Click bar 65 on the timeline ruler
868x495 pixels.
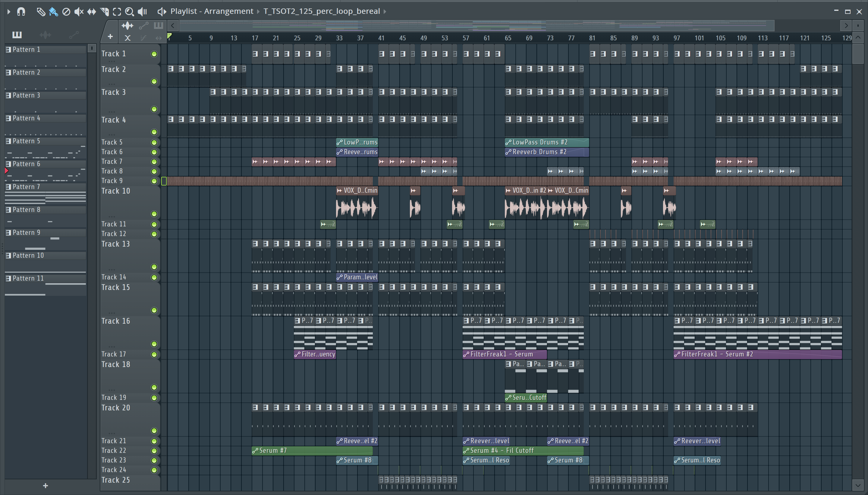[x=508, y=38]
